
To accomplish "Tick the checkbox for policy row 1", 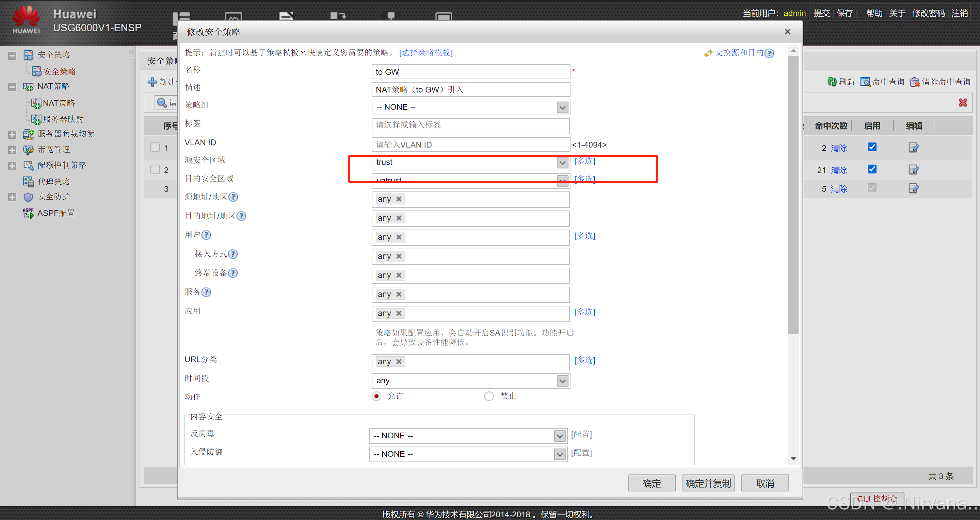I will coord(155,148).
